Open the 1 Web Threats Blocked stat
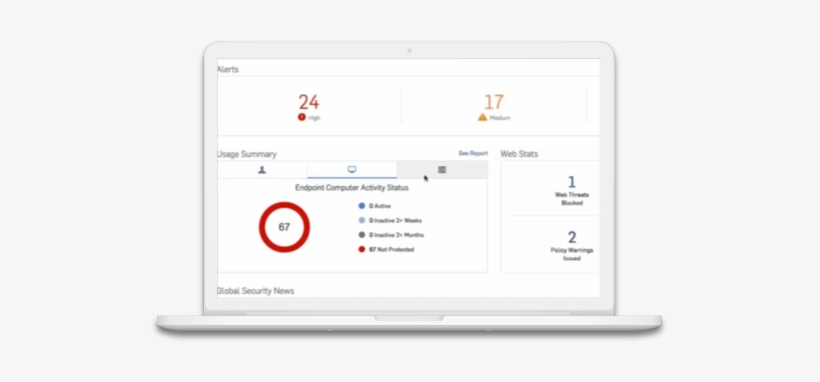Image resolution: width=820 pixels, height=382 pixels. pos(572,190)
